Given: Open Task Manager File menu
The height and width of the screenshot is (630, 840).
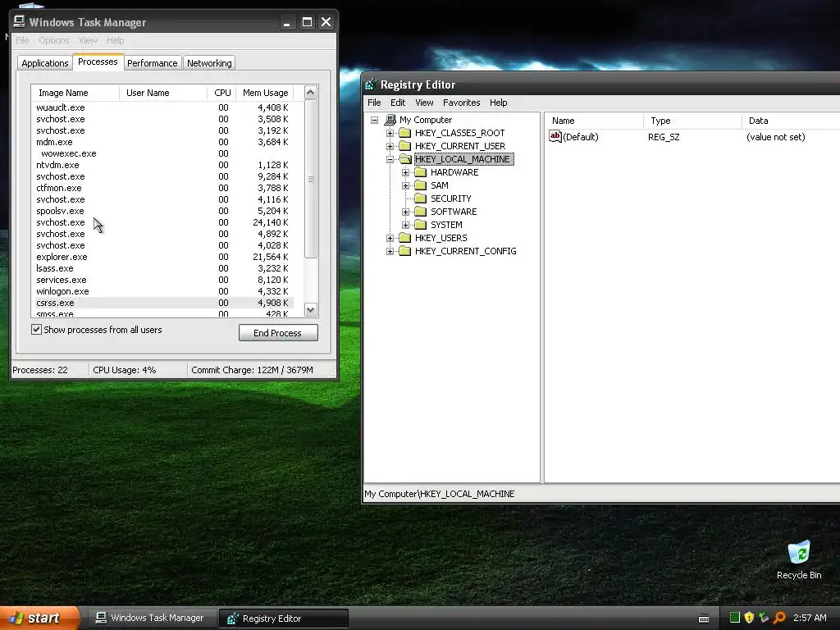Looking at the screenshot, I should tap(22, 40).
